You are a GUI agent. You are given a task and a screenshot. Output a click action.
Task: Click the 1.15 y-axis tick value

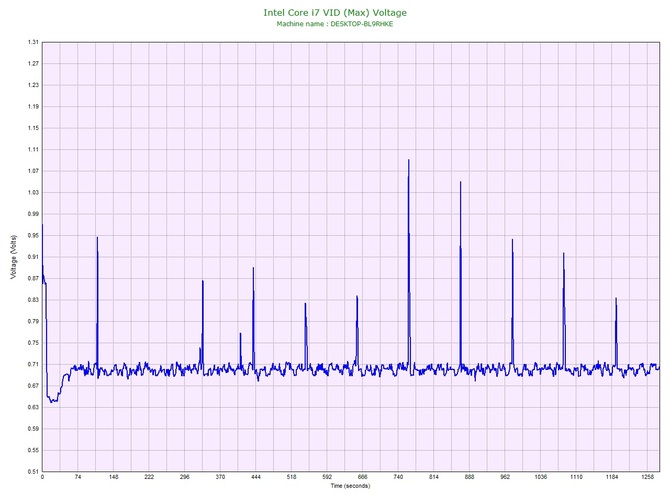[x=33, y=128]
